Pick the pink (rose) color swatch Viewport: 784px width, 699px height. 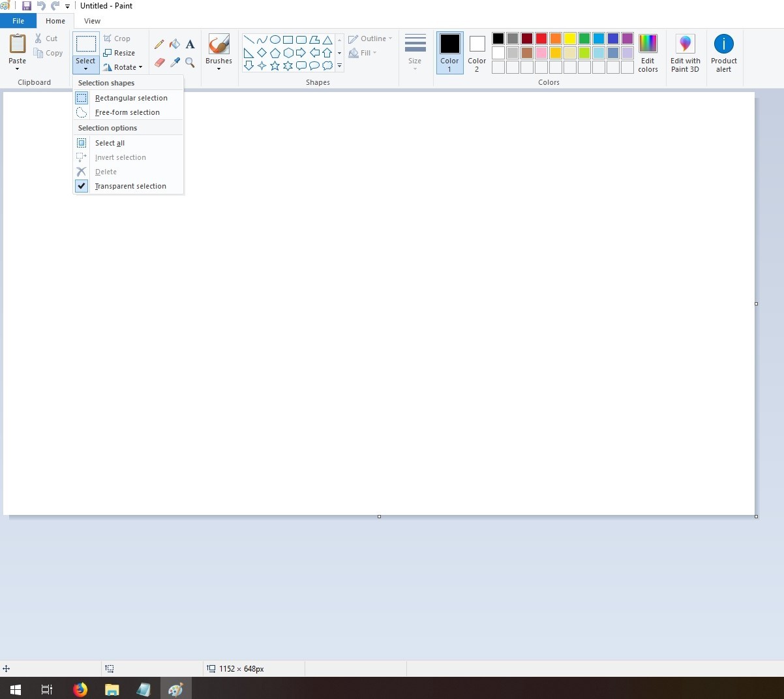click(x=541, y=53)
